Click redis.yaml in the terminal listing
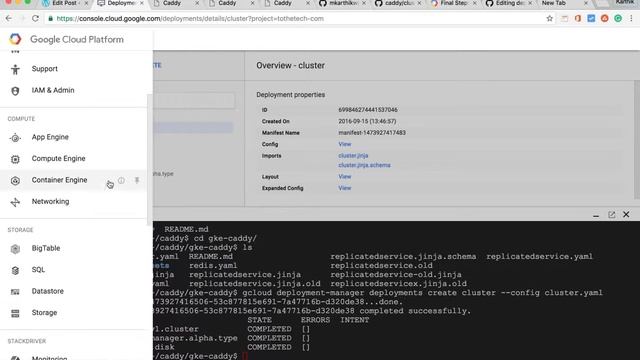640x360 pixels. tap(213, 266)
